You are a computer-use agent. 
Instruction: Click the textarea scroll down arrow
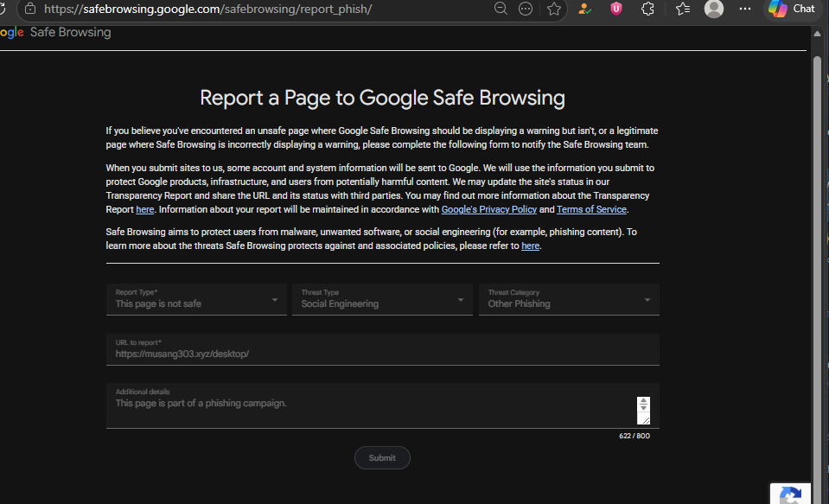point(643,408)
